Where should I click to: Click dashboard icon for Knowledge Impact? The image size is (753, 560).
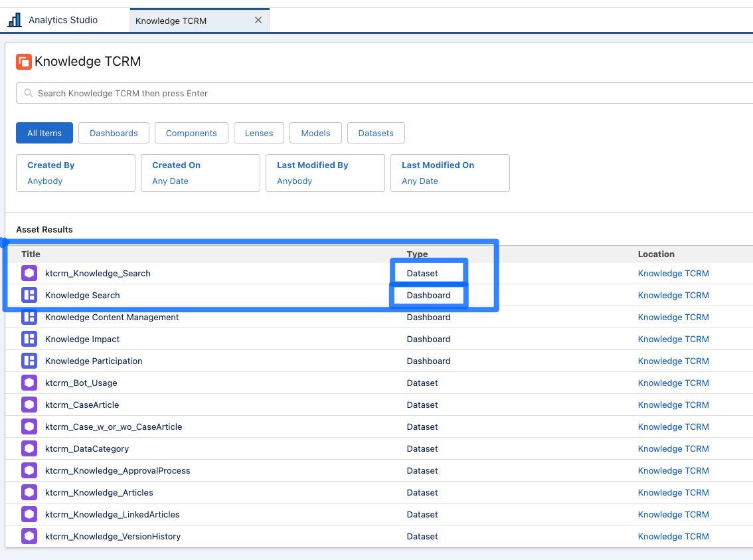click(x=29, y=339)
